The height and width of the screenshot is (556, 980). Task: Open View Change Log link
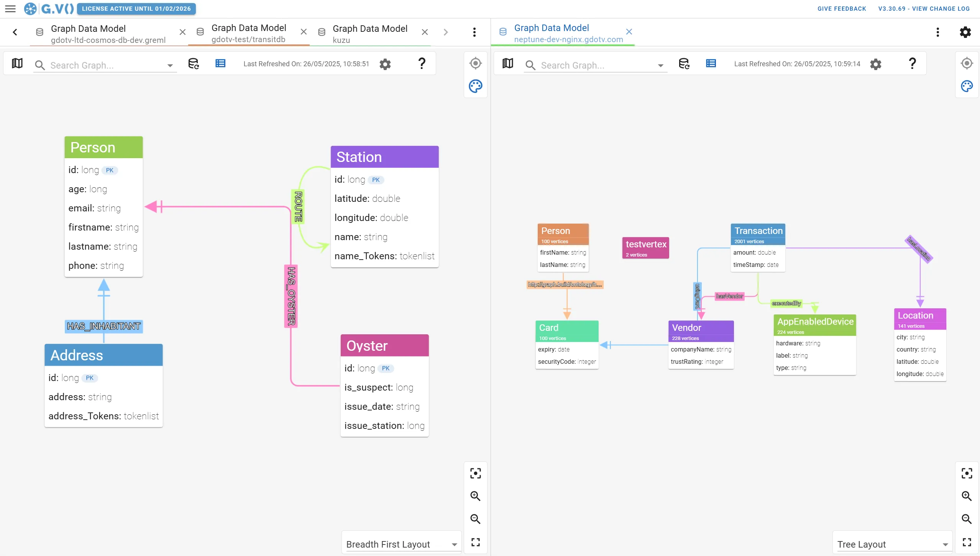click(924, 8)
